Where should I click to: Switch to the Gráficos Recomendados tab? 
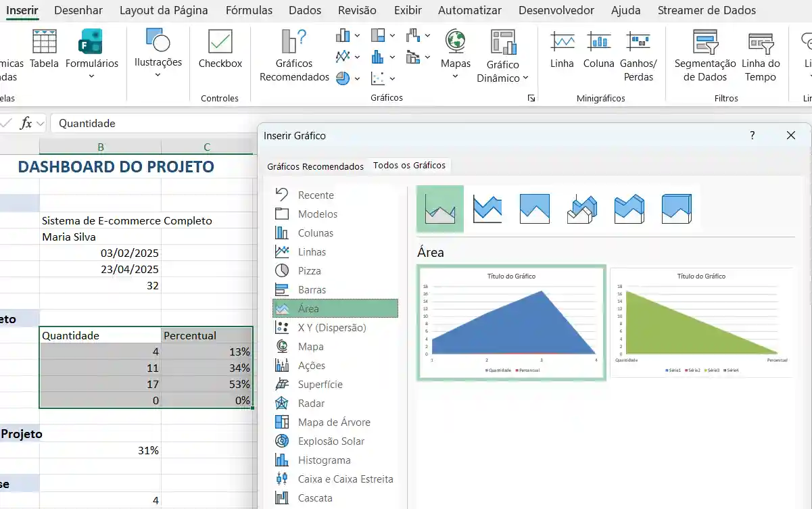click(315, 165)
